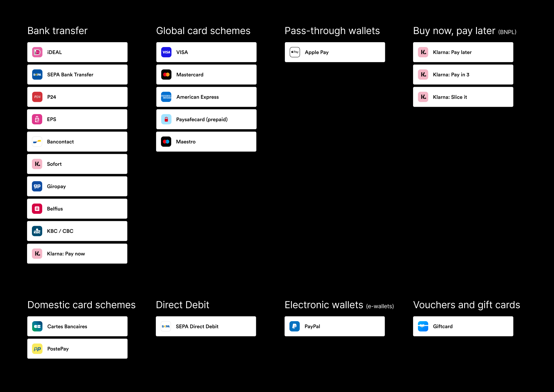This screenshot has width=554, height=392.
Task: Select the KBC / CBC label
Action: 60,231
